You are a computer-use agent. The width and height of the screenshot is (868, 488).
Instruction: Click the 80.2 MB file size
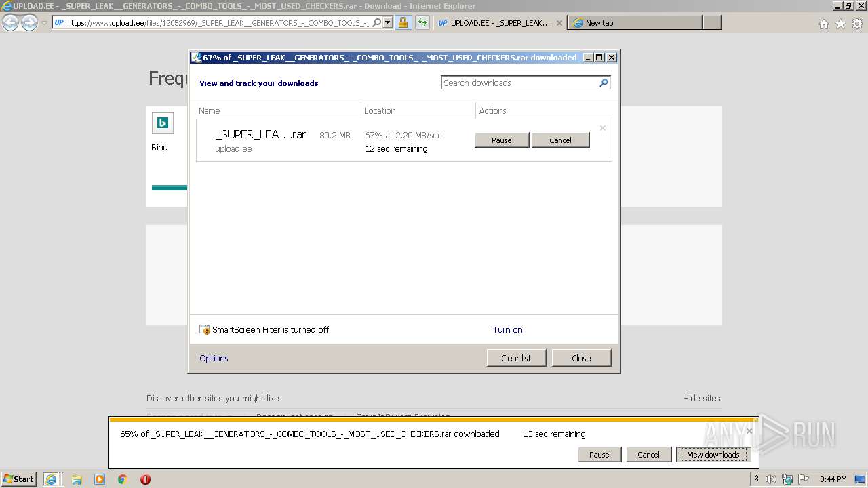tap(335, 135)
